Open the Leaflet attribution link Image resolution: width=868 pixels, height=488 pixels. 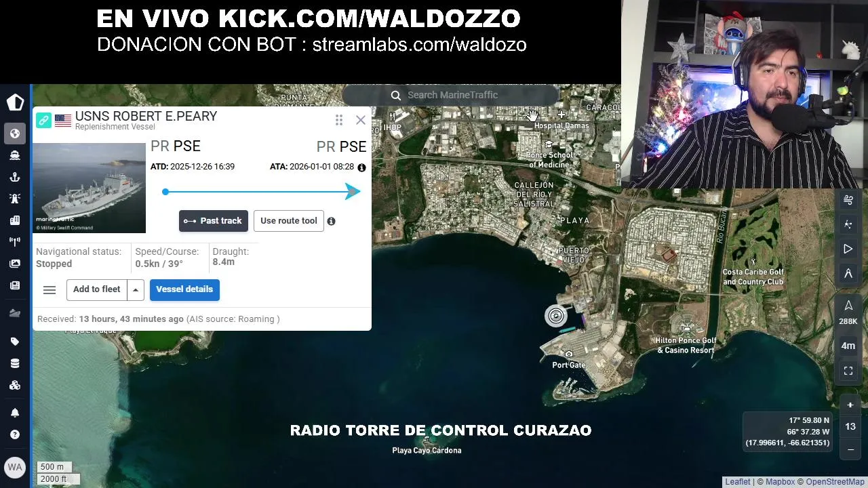pyautogui.click(x=738, y=482)
